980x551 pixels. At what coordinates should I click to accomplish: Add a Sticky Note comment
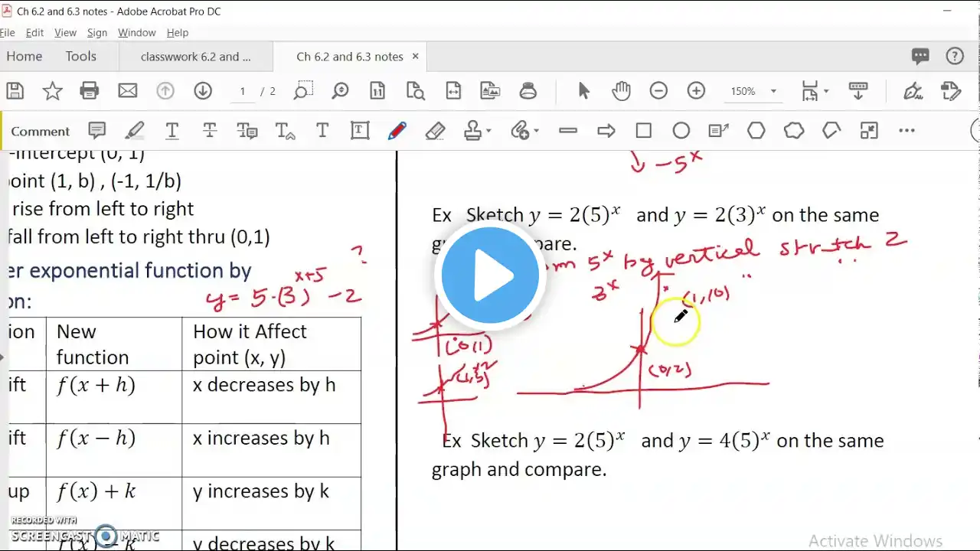tap(97, 131)
